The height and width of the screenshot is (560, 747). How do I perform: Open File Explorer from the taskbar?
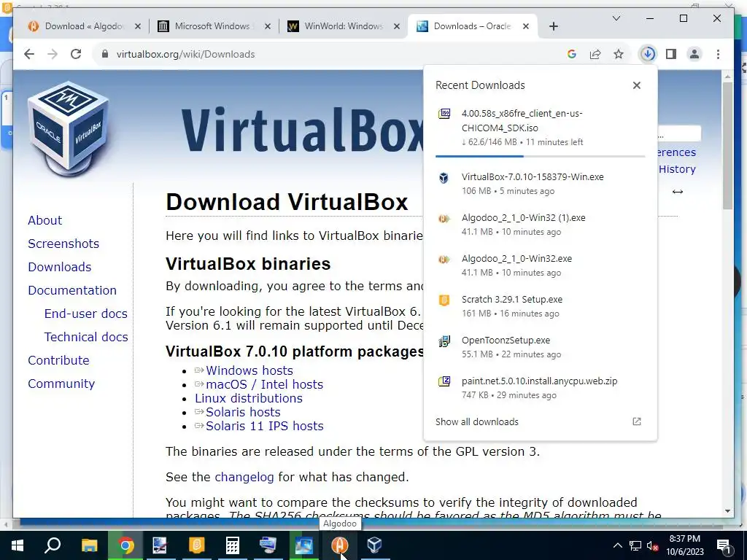point(89,545)
